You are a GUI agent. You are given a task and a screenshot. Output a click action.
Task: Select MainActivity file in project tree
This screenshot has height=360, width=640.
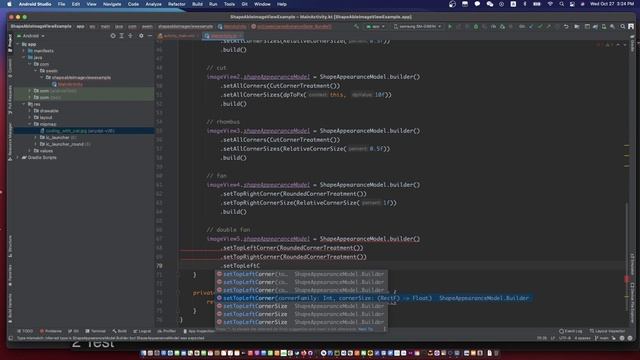pyautogui.click(x=67, y=84)
